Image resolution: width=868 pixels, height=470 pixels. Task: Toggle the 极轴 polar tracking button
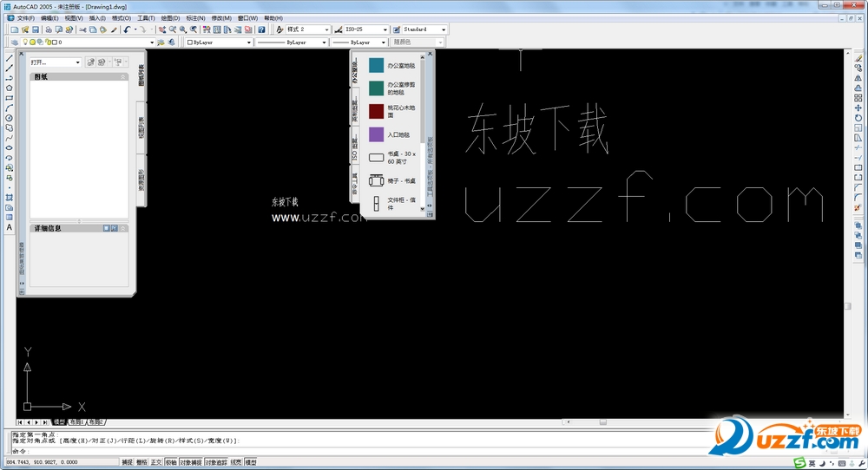(171, 462)
